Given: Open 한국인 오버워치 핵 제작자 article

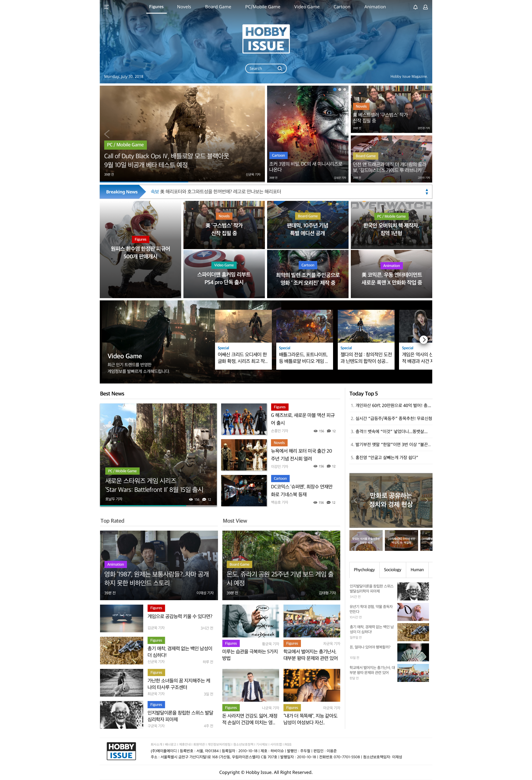Looking at the screenshot, I should [x=391, y=225].
